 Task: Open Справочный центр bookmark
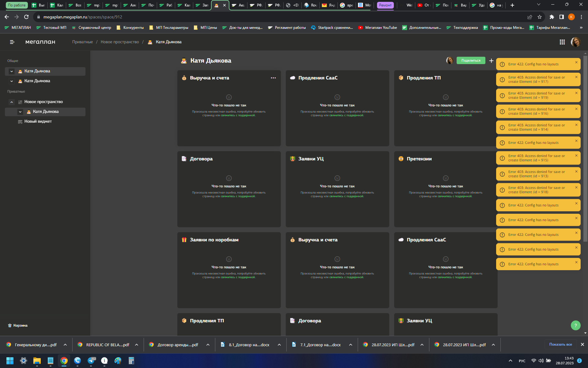[x=92, y=28]
